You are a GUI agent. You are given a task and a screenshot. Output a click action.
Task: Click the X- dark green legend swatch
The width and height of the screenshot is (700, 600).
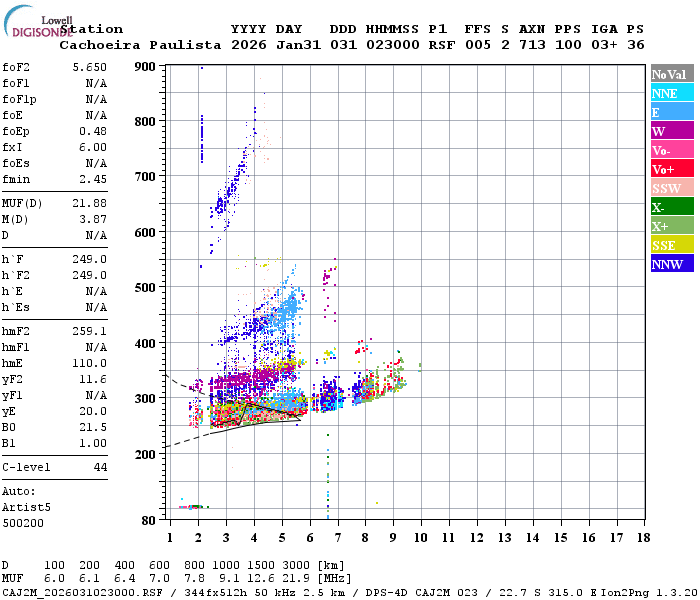click(672, 207)
